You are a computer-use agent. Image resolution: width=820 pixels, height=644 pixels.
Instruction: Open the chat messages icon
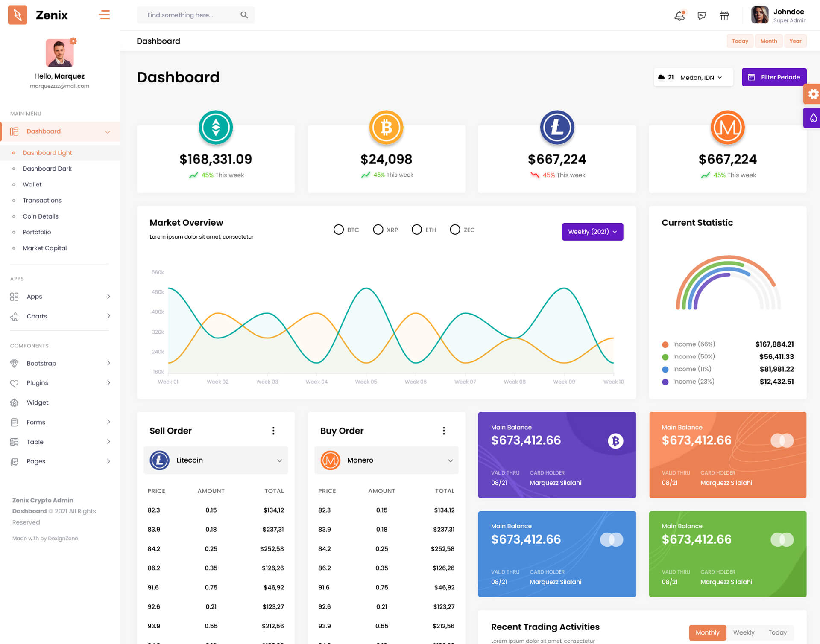click(x=702, y=16)
